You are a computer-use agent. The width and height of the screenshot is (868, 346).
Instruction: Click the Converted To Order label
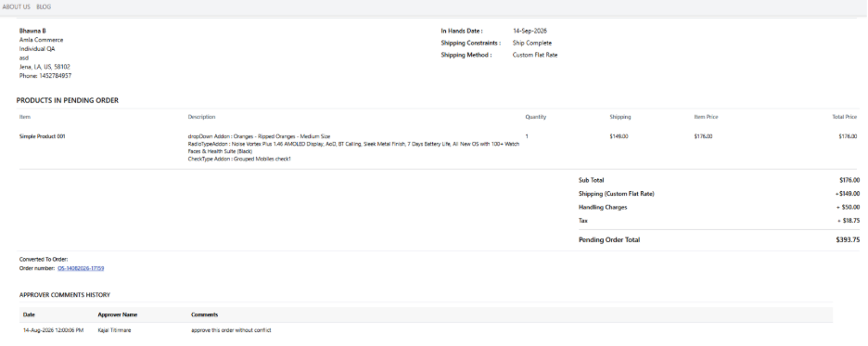[x=44, y=259]
